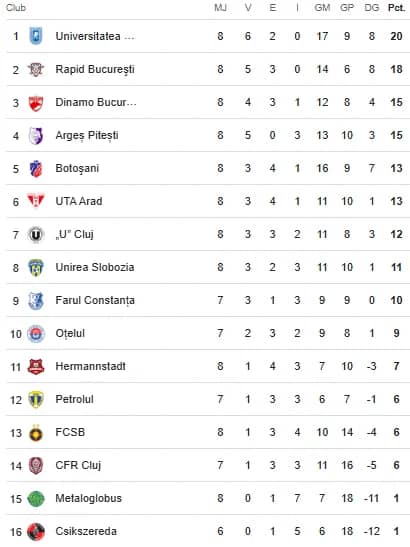Viewport: 410px width, 547px height.
Task: Click the Hermannstadt red crest
Action: coord(36,366)
